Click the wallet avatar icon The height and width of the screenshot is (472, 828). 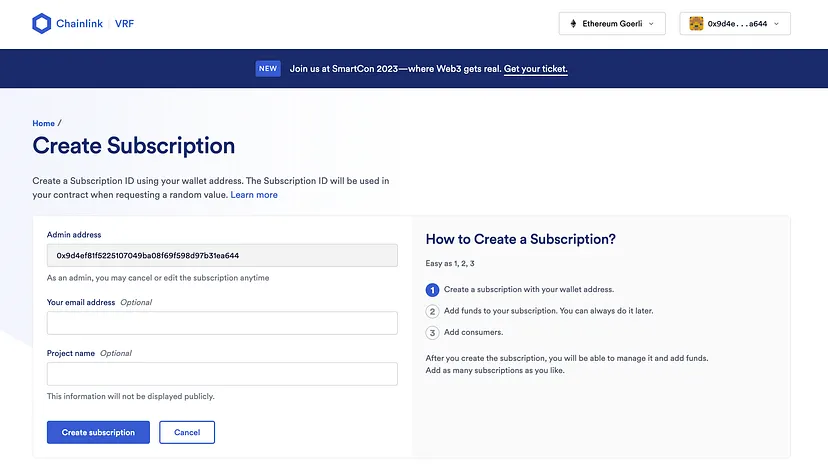(x=696, y=24)
